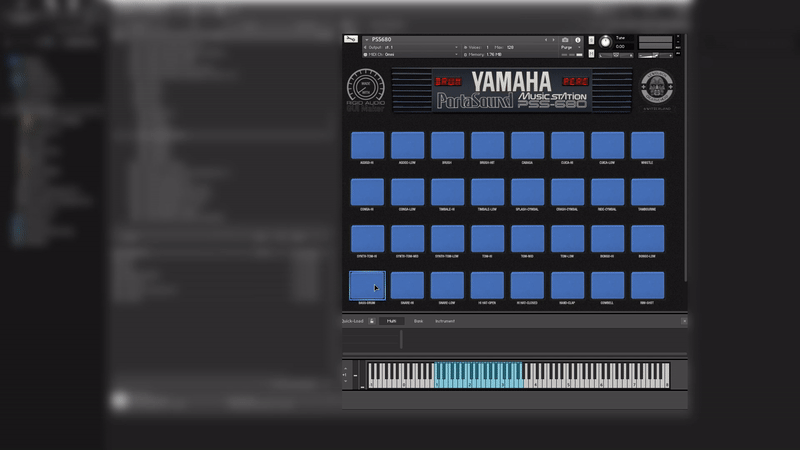Screen dimensions: 800x450
Task: Close the Quick-Load panel
Action: [684, 321]
